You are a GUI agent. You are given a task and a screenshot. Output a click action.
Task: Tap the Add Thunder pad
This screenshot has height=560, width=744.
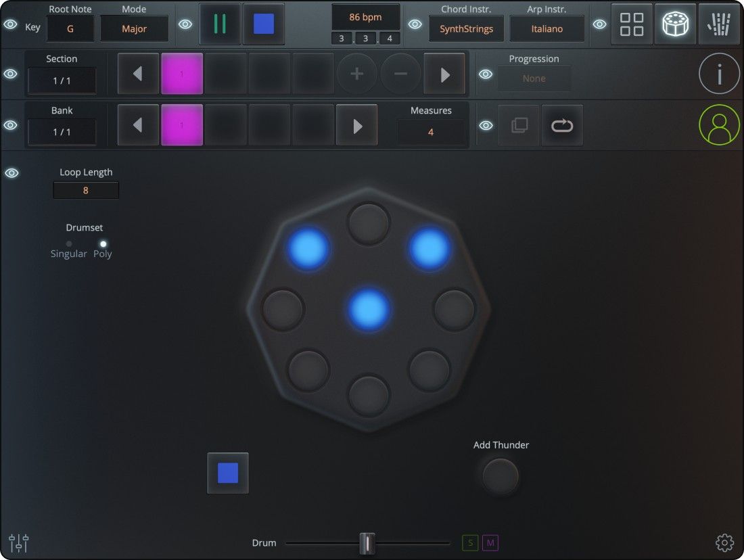coord(499,476)
